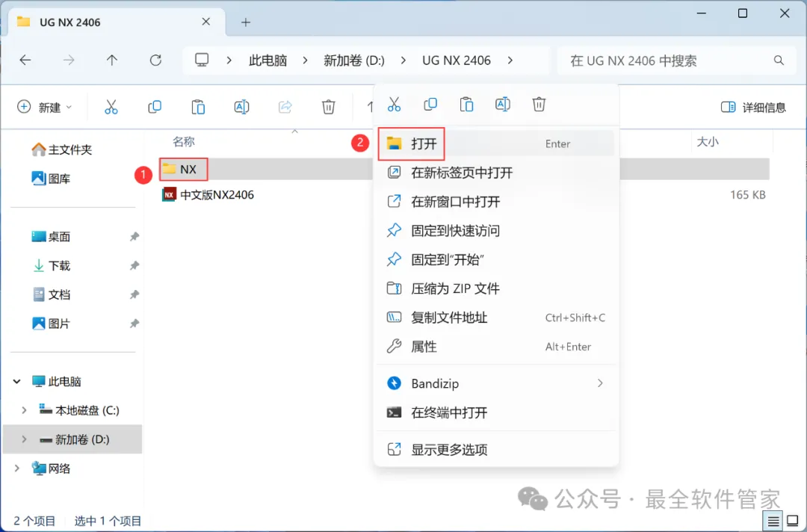Viewport: 807px width, 532px height.
Task: Expand the 新加卷 (D:) node
Action: pos(24,439)
